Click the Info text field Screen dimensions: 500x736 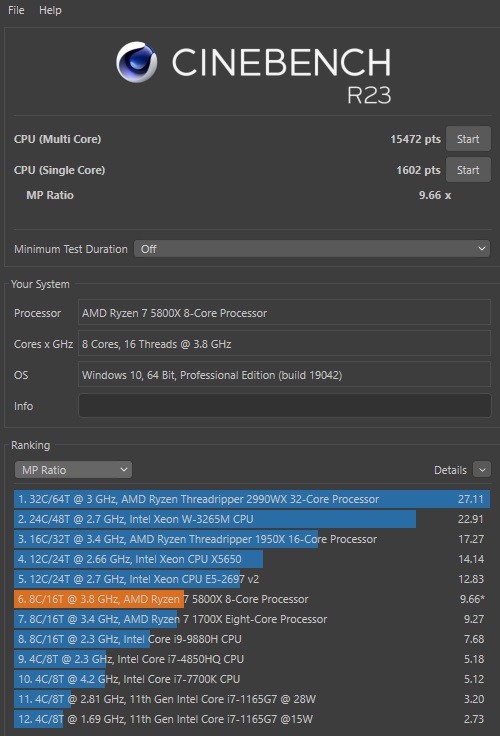point(285,406)
